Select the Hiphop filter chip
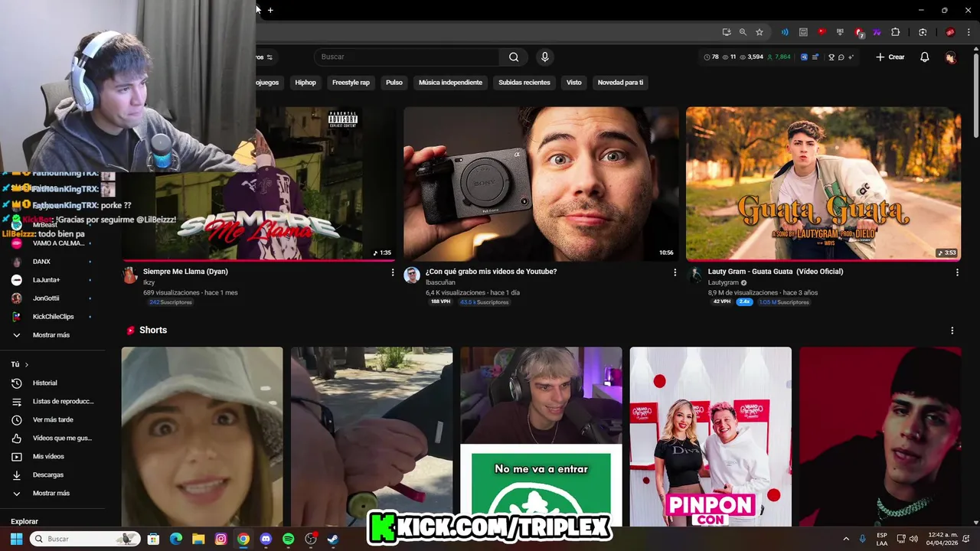This screenshot has height=551, width=980. click(x=305, y=83)
